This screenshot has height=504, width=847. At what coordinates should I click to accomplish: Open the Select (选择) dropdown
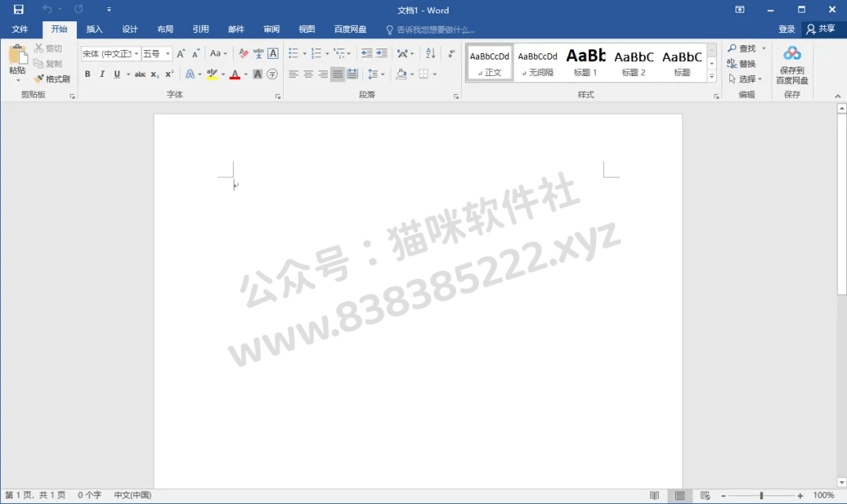745,79
